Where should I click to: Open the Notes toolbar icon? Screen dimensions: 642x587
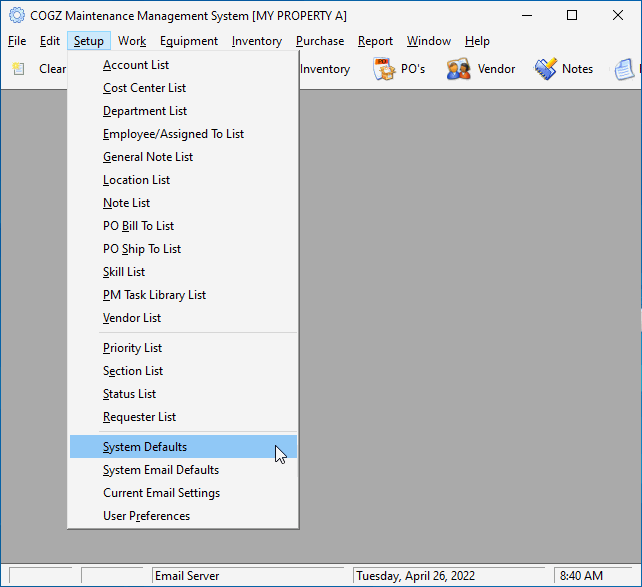tap(545, 69)
